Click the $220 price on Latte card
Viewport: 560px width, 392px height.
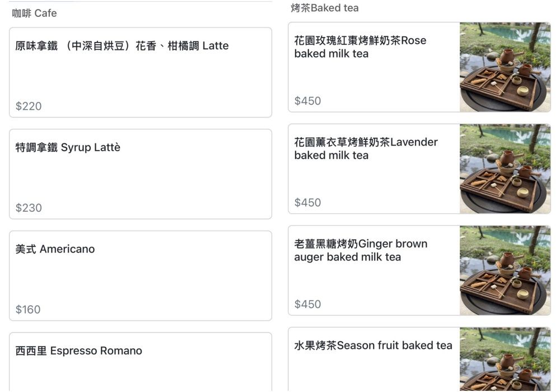click(29, 106)
